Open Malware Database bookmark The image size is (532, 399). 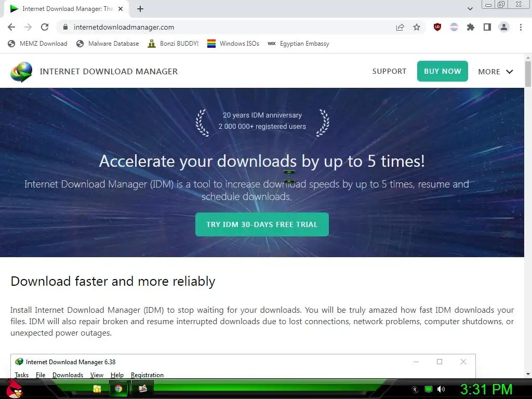(x=108, y=44)
